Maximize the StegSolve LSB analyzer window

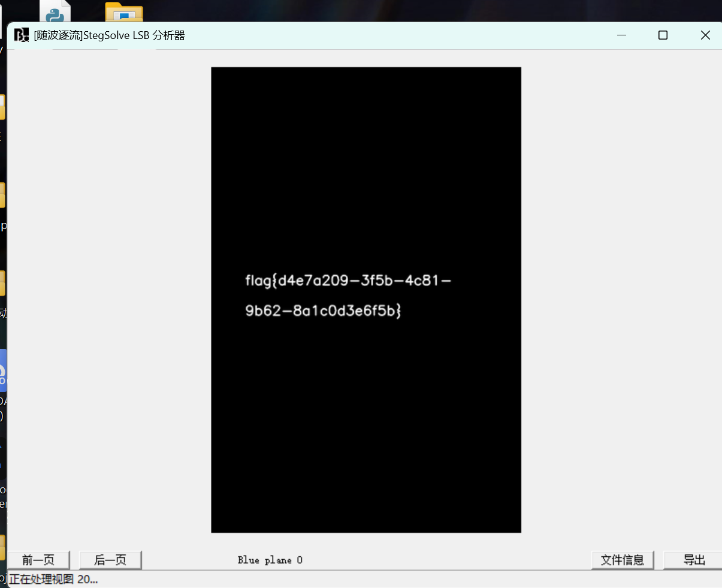[663, 35]
